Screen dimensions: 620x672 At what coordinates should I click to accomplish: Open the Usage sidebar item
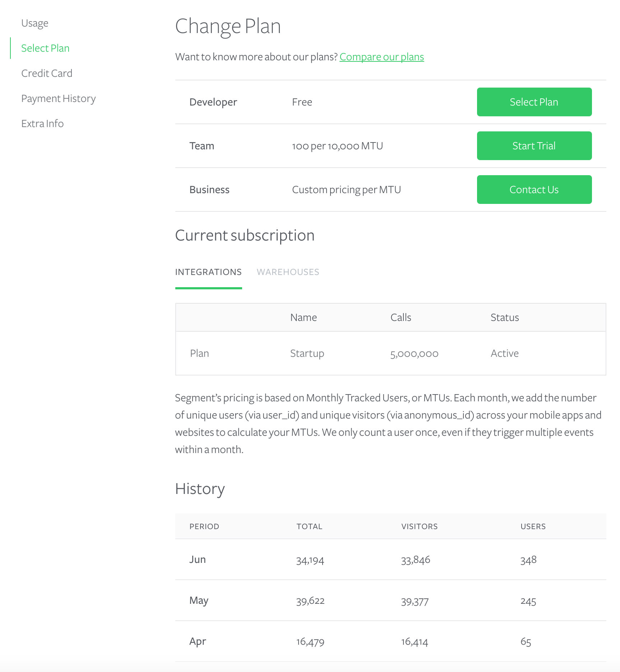click(x=34, y=23)
